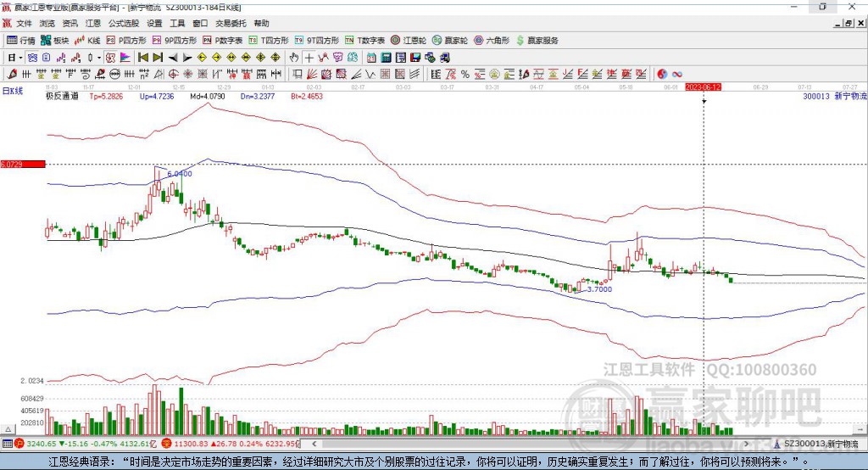This screenshot has width=868, height=470.
Task: Open the 江恩轮 Gann wheel
Action: coord(409,41)
